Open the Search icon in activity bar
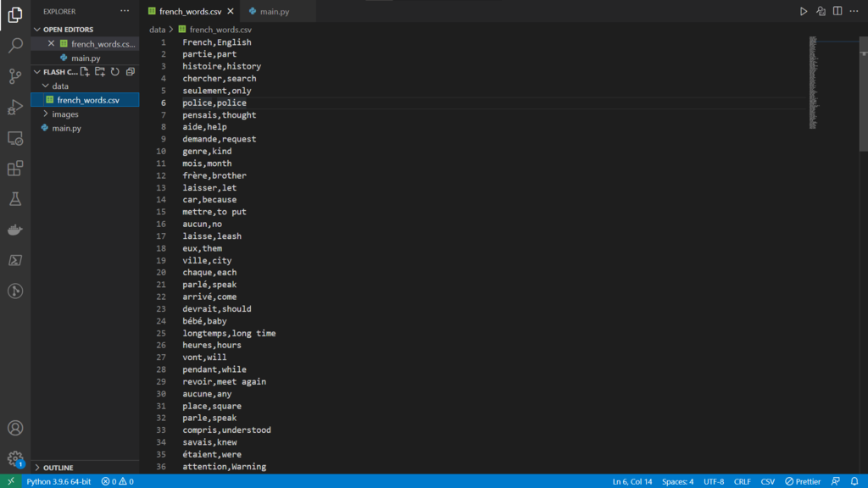Viewport: 868px width, 488px height. [16, 46]
